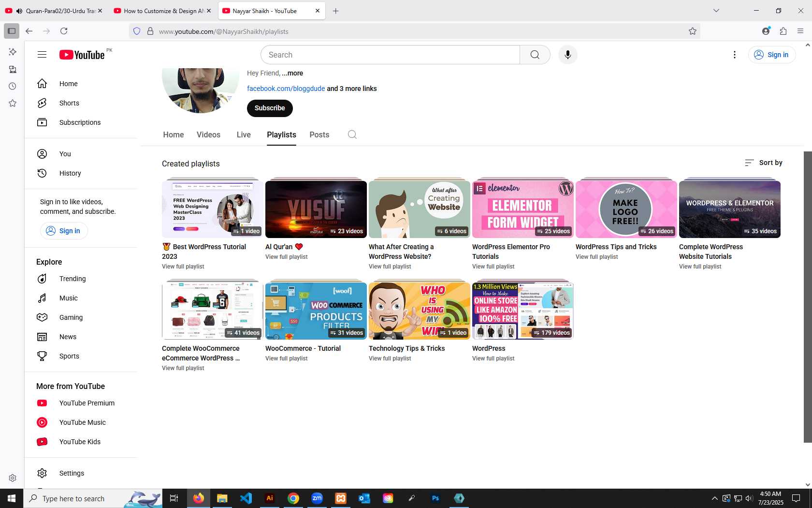Open Elementor Form Widget playlist thumbnail

pos(523,209)
